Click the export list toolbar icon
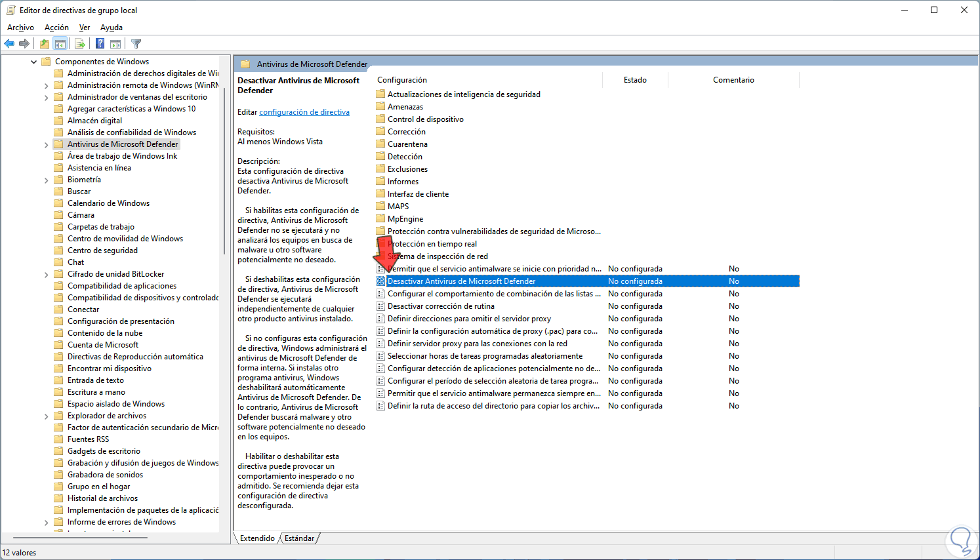The height and width of the screenshot is (560, 980). [80, 44]
